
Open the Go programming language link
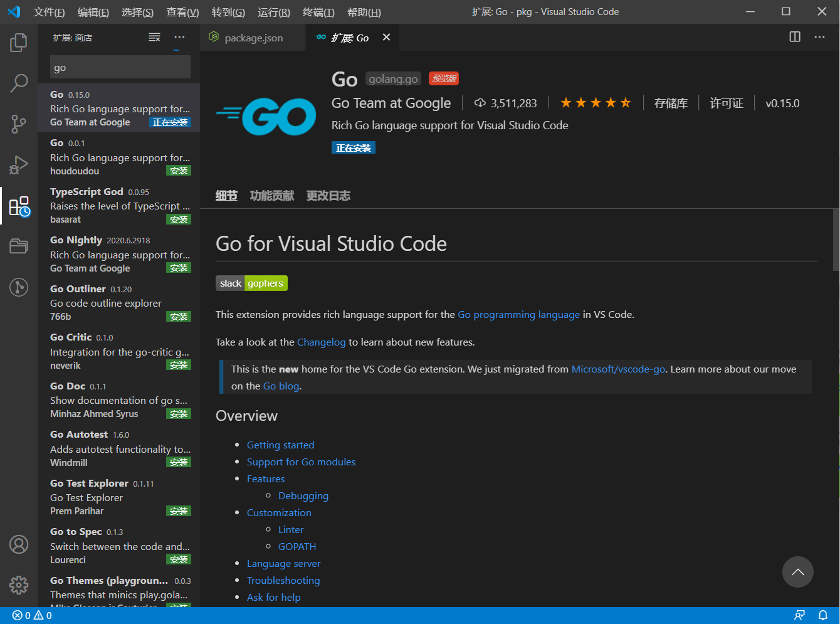click(x=518, y=314)
